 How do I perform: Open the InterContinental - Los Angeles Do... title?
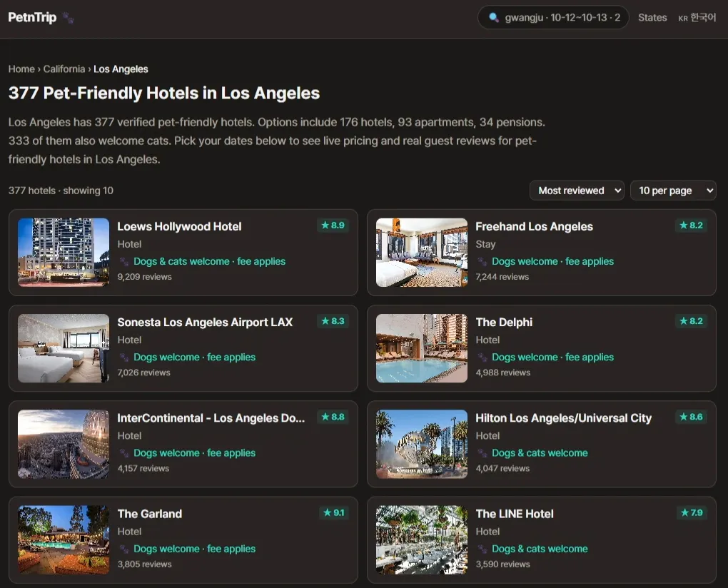(211, 418)
